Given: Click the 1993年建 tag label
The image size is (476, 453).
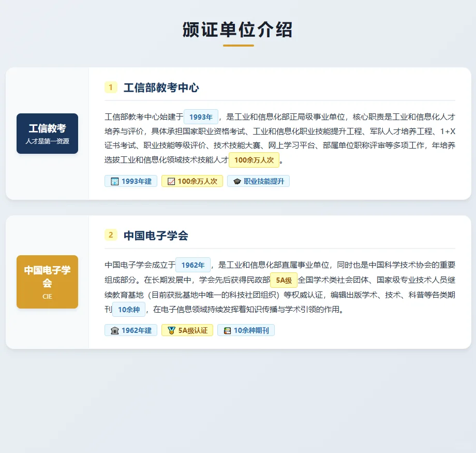Looking at the screenshot, I should [137, 181].
